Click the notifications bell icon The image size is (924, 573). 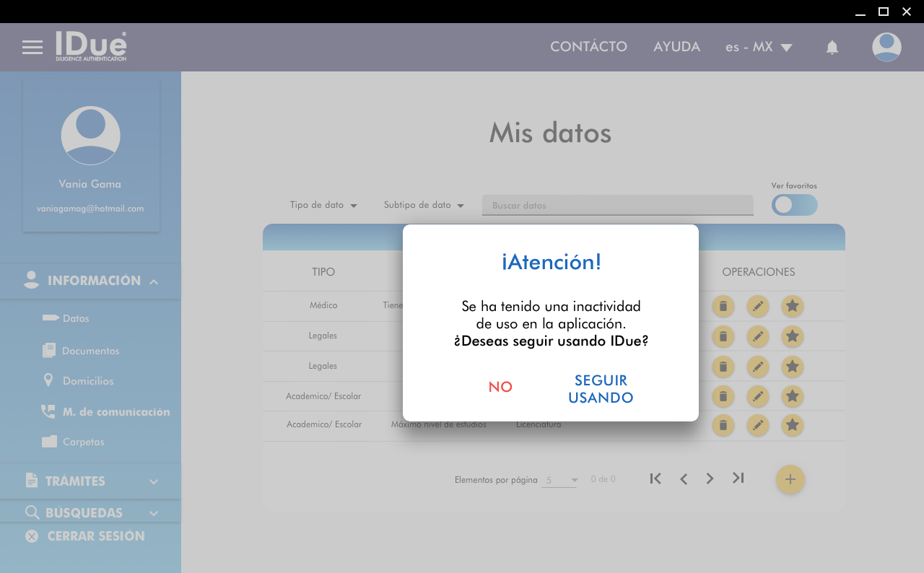832,48
